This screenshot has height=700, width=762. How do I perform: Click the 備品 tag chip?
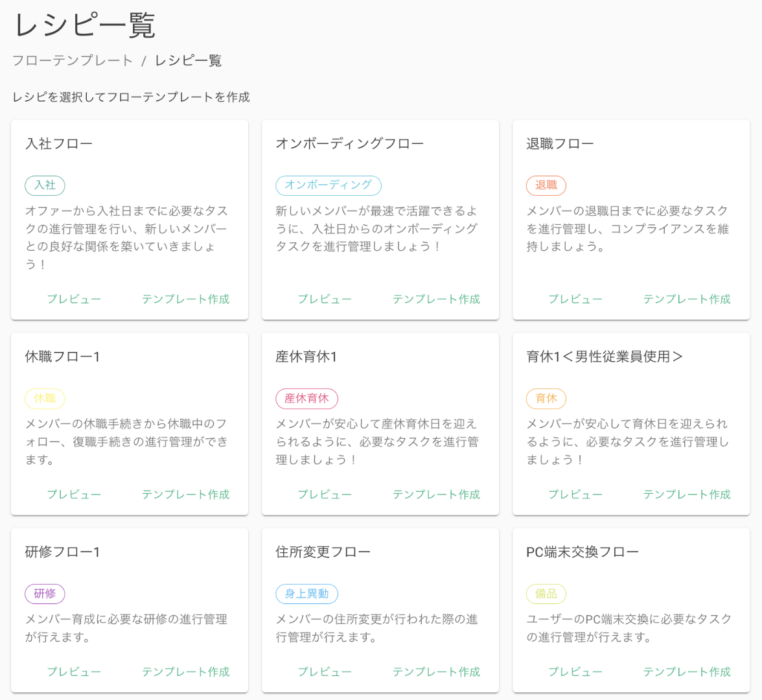click(546, 594)
